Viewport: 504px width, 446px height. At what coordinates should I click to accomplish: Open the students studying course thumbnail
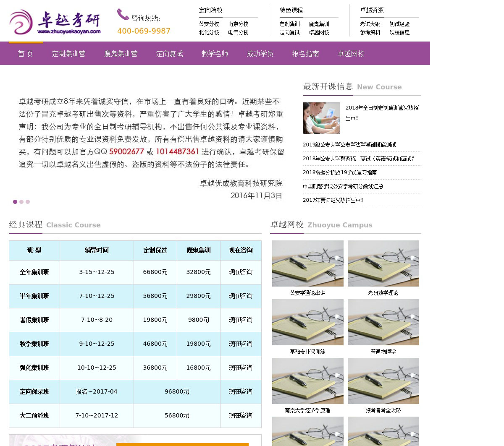point(321,118)
